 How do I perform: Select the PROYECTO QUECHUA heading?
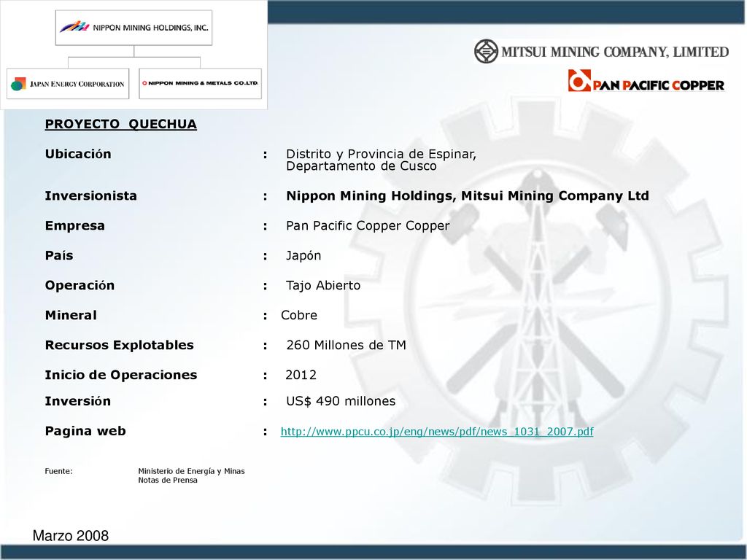tap(120, 124)
